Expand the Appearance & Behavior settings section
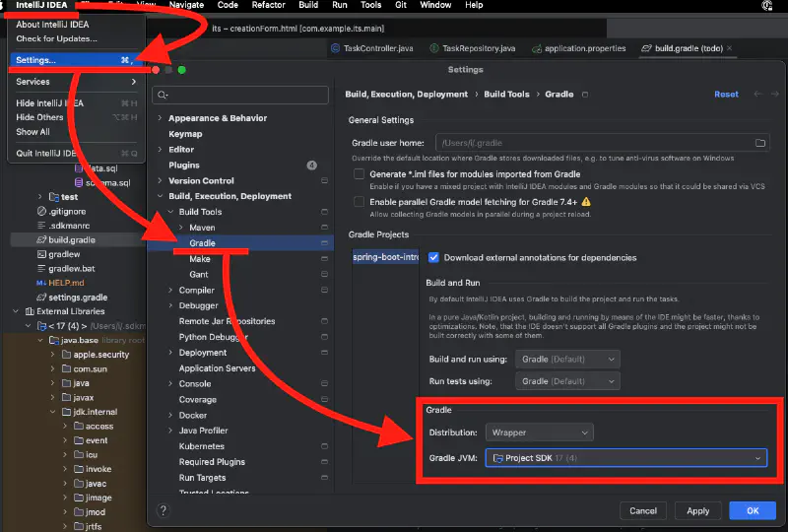The width and height of the screenshot is (788, 532). pyautogui.click(x=160, y=118)
